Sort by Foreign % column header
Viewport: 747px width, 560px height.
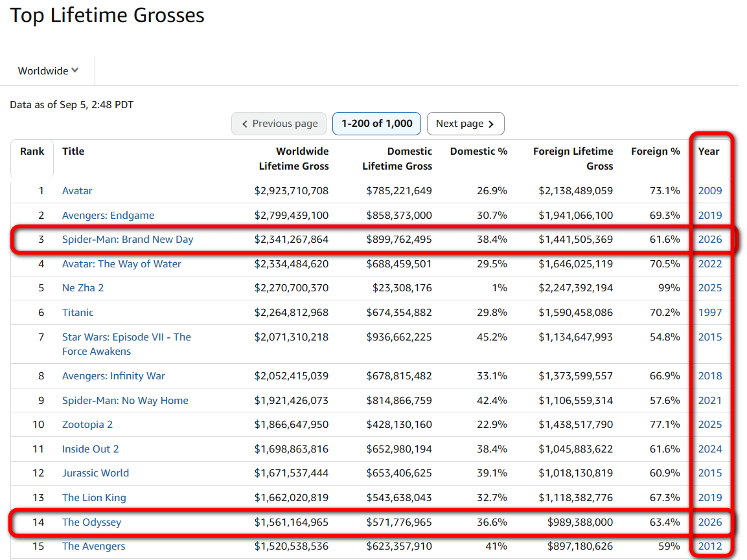tap(656, 151)
